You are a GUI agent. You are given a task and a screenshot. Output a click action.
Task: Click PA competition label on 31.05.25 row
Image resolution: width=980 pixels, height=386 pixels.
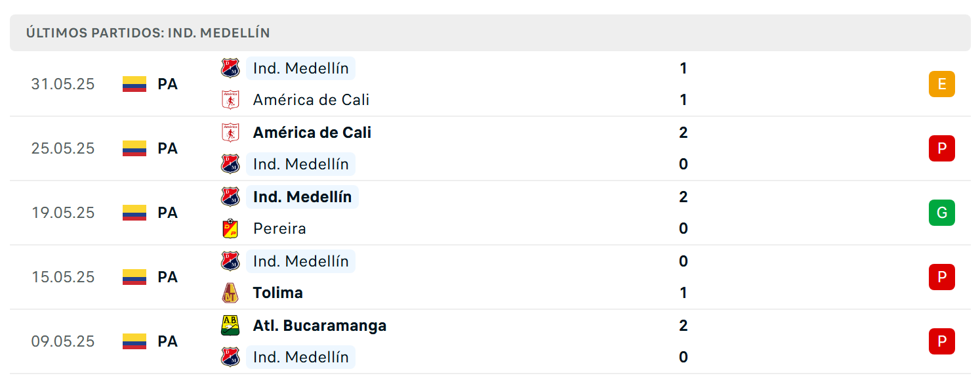click(168, 84)
